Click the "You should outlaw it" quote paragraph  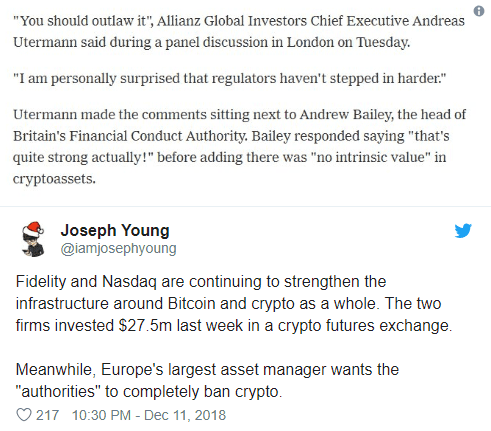coord(239,32)
